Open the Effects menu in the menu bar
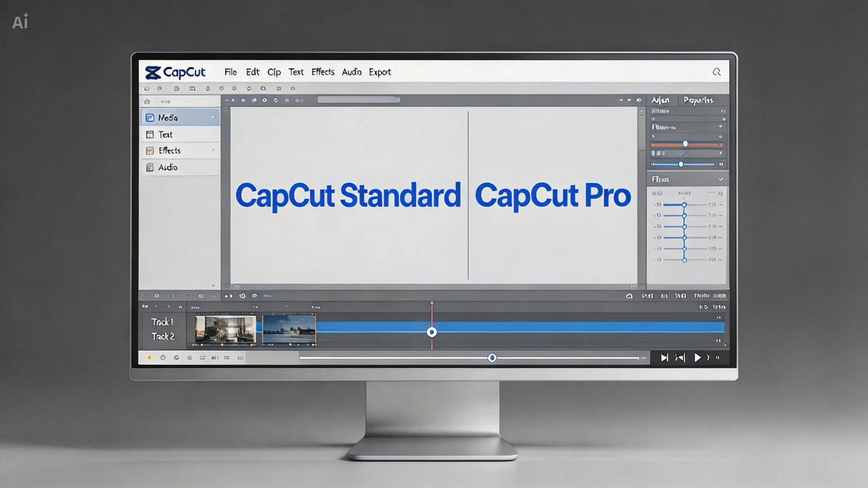868x488 pixels. tap(323, 72)
